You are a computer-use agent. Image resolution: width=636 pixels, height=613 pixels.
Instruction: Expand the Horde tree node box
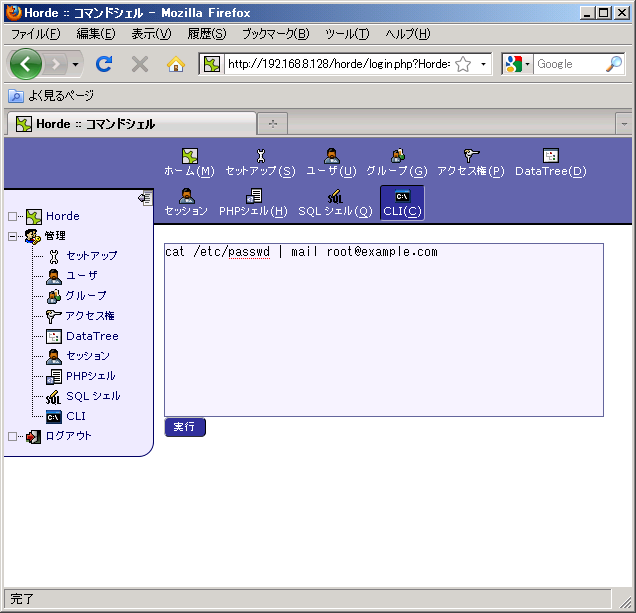click(x=12, y=217)
